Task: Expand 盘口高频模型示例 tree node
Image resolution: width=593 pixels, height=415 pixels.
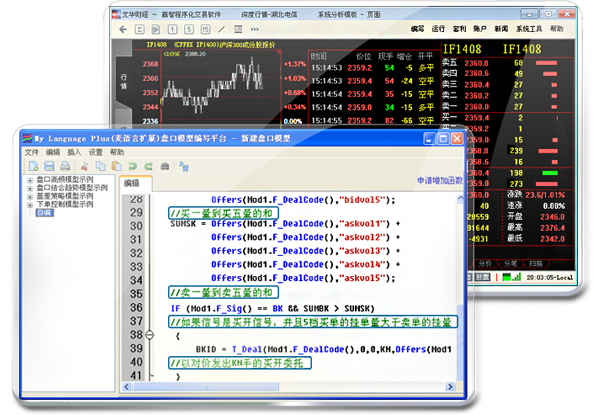Action: tap(30, 180)
